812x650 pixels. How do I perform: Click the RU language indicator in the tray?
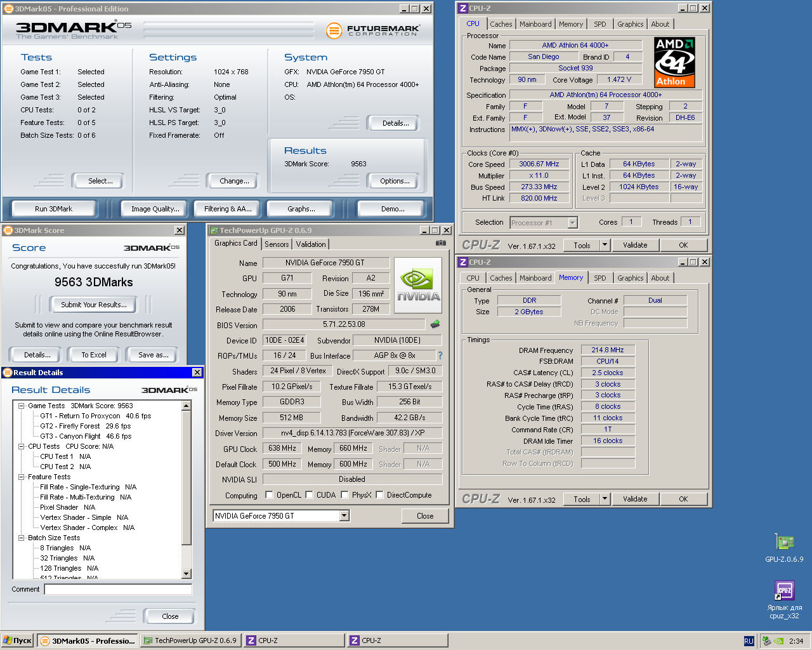[x=749, y=641]
